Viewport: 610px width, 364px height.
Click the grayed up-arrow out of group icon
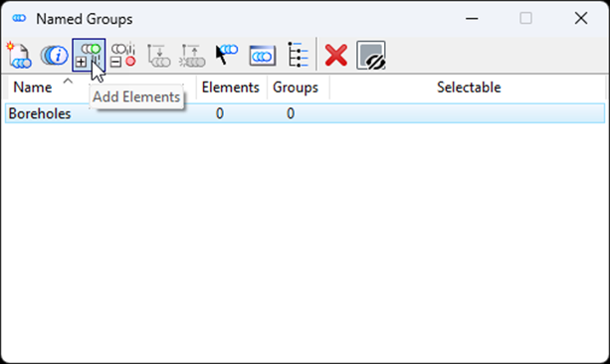pyautogui.click(x=192, y=56)
